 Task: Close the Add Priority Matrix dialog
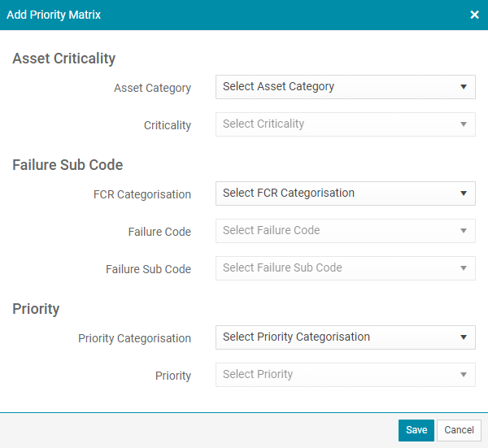tap(474, 15)
